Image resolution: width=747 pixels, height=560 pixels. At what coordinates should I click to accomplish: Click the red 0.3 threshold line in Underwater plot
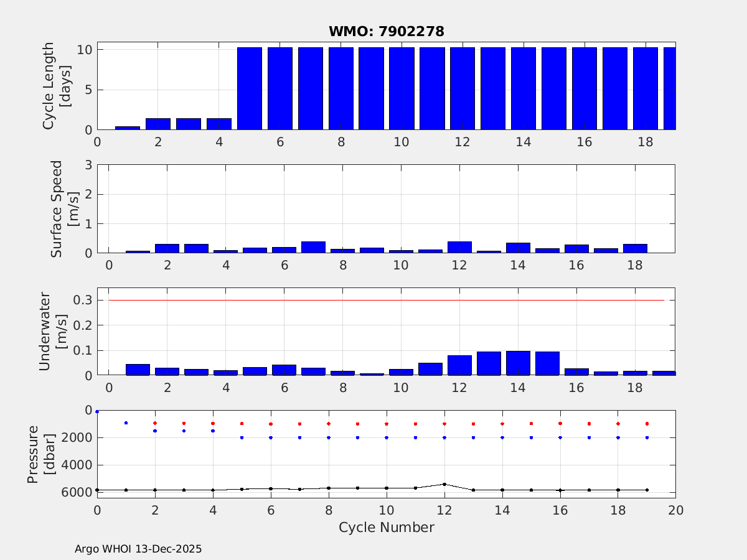pyautogui.click(x=386, y=300)
